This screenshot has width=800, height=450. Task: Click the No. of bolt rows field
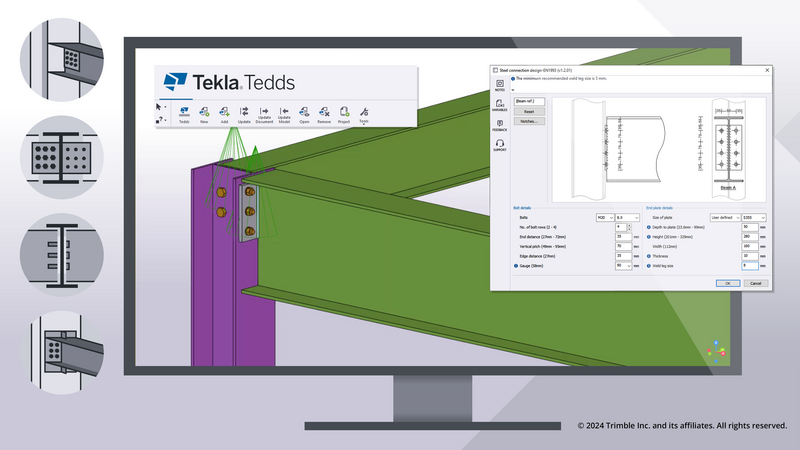pyautogui.click(x=621, y=227)
